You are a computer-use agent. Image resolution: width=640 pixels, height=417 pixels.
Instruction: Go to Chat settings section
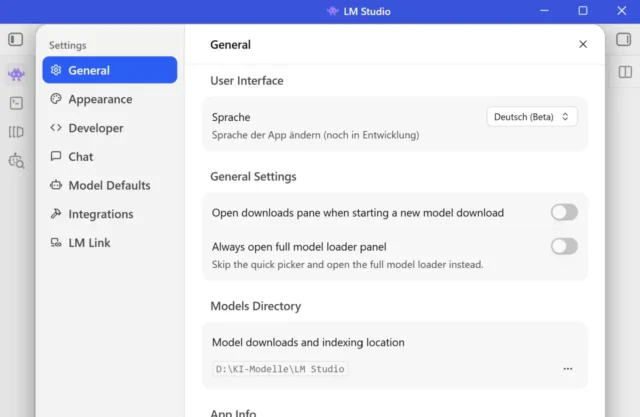pos(81,157)
